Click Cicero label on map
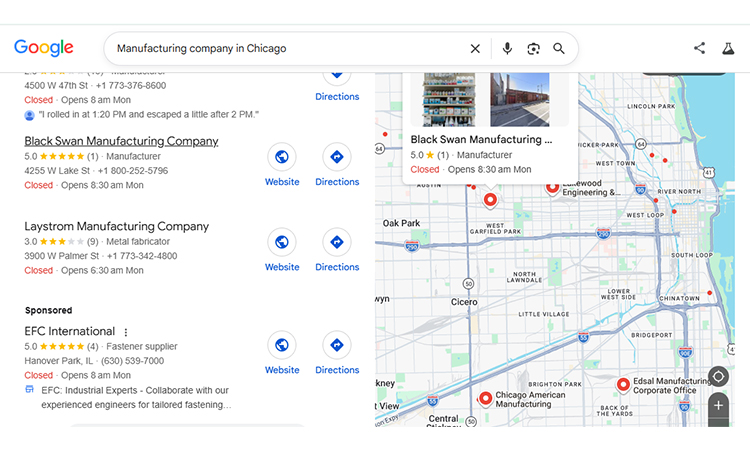The width and height of the screenshot is (750, 450). coord(464,302)
